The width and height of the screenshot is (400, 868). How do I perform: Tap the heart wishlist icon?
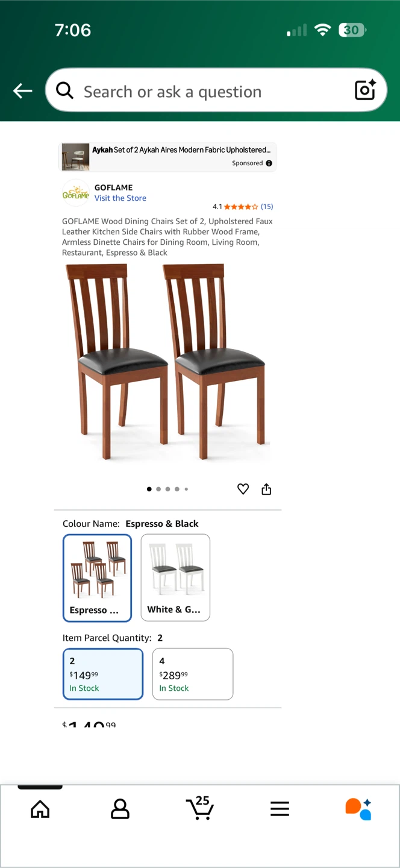pos(243,489)
